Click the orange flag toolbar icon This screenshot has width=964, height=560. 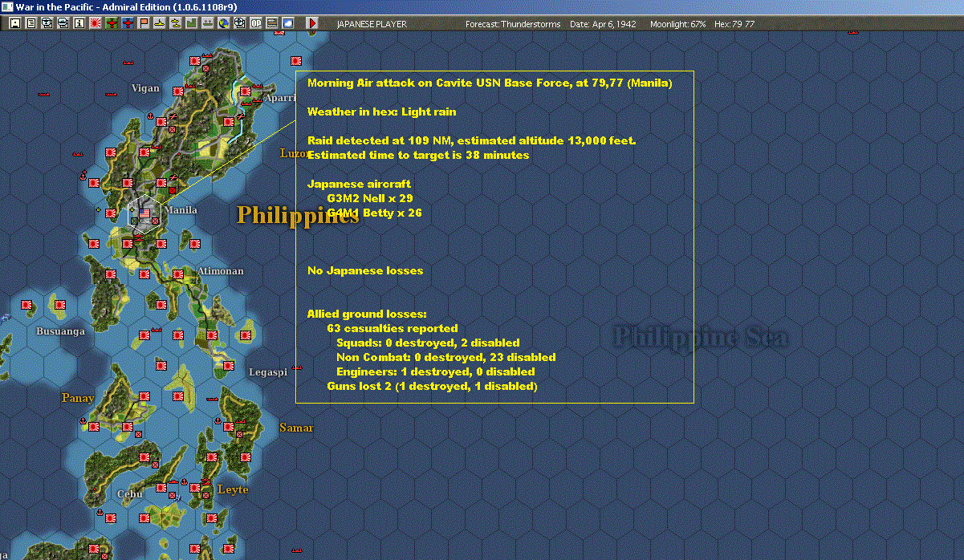144,23
